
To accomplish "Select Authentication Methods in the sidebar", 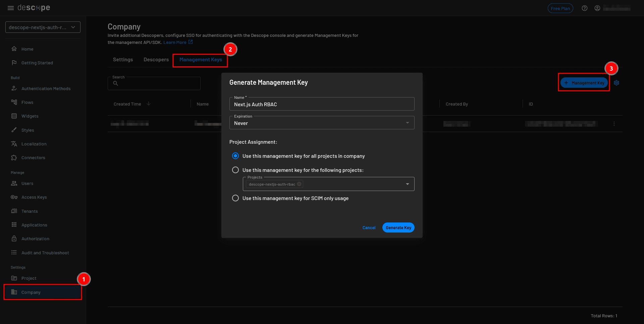I will (x=46, y=88).
